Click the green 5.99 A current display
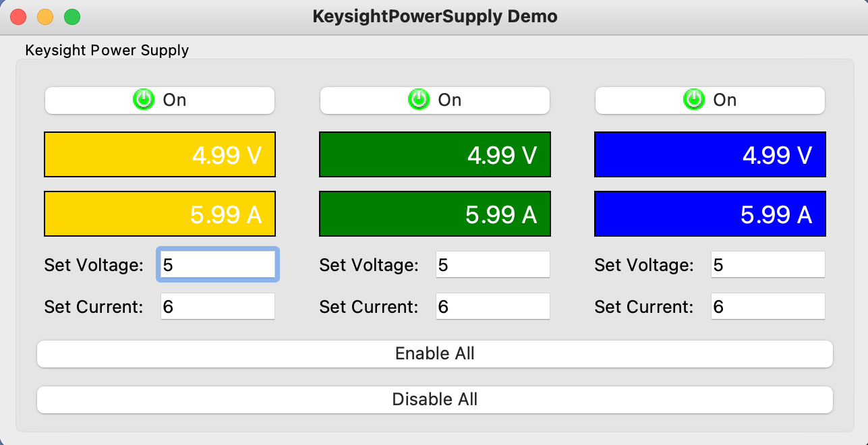 tap(435, 214)
